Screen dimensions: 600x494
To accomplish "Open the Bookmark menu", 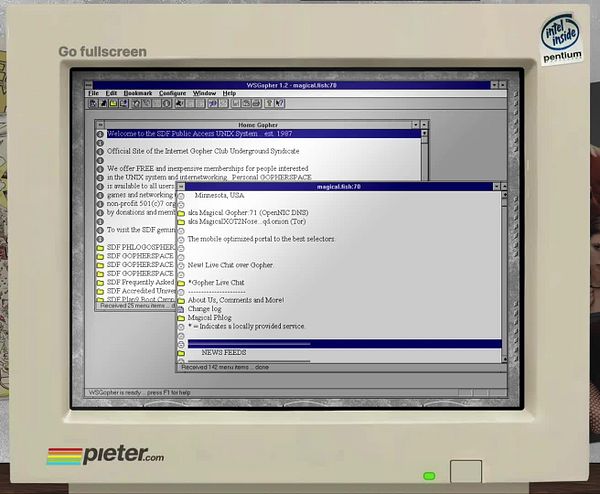I will click(138, 93).
